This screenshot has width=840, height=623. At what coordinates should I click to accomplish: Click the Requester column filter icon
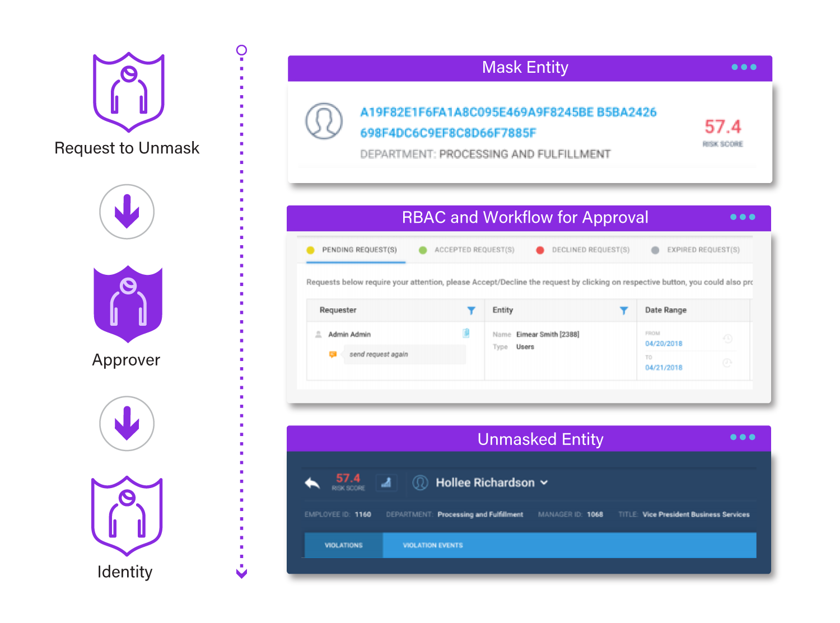pyautogui.click(x=471, y=311)
